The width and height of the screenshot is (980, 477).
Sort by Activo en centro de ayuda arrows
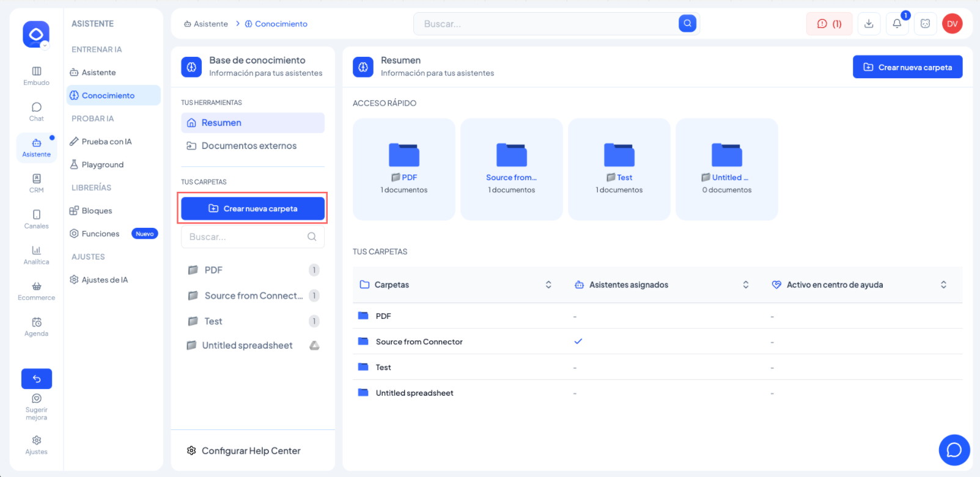943,285
